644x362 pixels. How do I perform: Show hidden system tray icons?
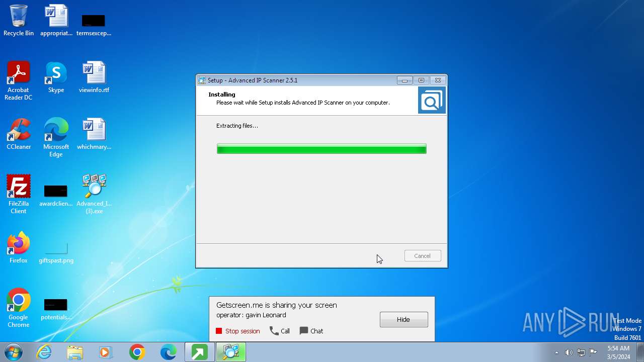pyautogui.click(x=556, y=352)
